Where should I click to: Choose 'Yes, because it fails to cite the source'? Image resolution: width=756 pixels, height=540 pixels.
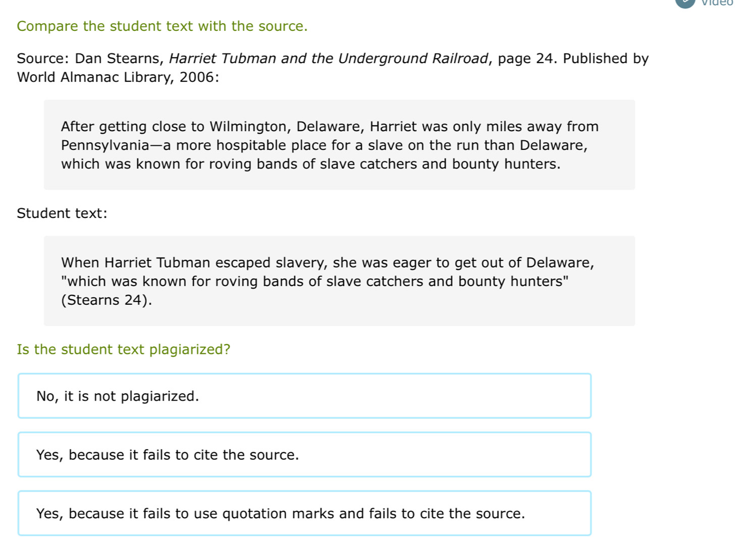tap(304, 454)
